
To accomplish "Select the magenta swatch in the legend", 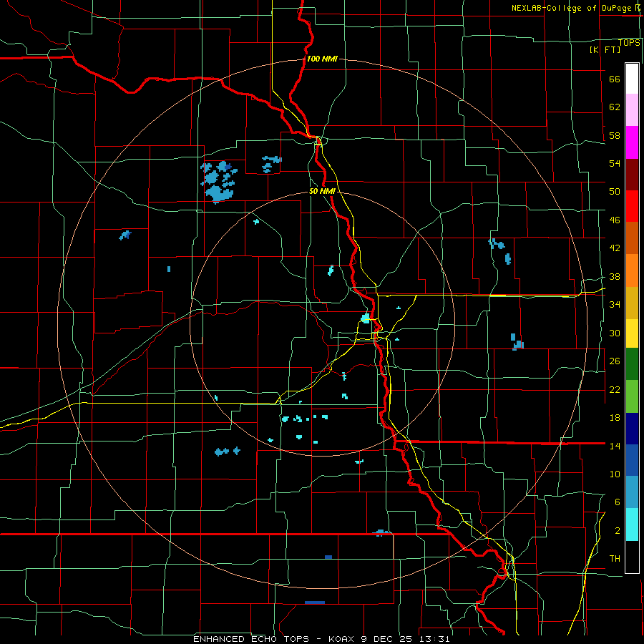I will tap(632, 142).
